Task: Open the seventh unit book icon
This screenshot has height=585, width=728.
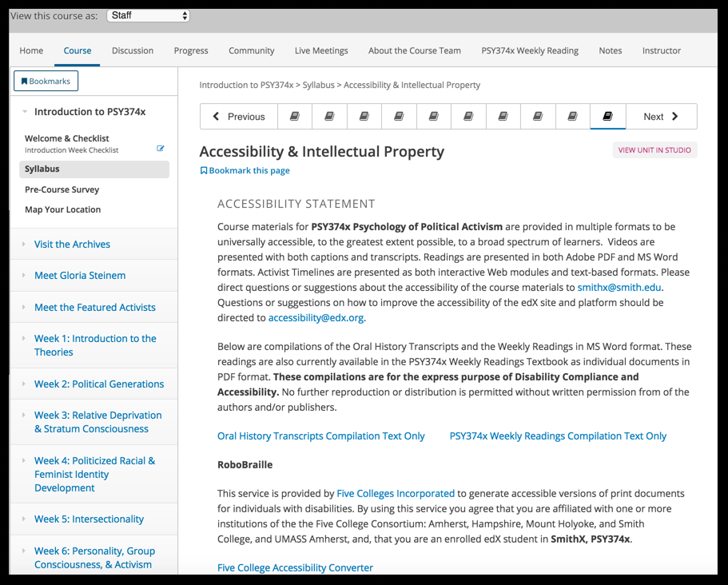Action: point(503,116)
